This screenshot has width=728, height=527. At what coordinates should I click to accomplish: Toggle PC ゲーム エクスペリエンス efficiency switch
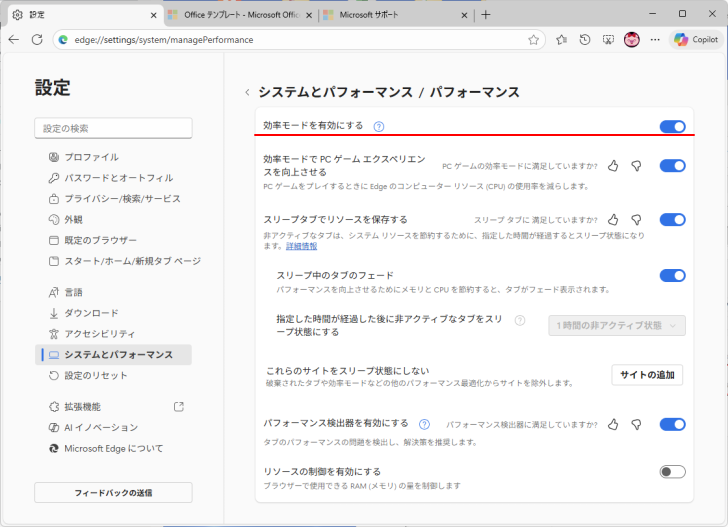click(x=672, y=166)
